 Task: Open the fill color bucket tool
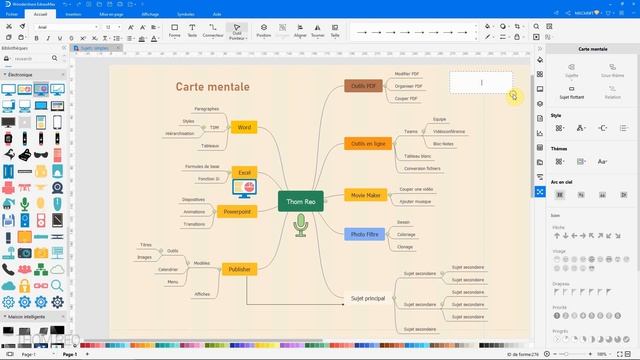[488, 27]
